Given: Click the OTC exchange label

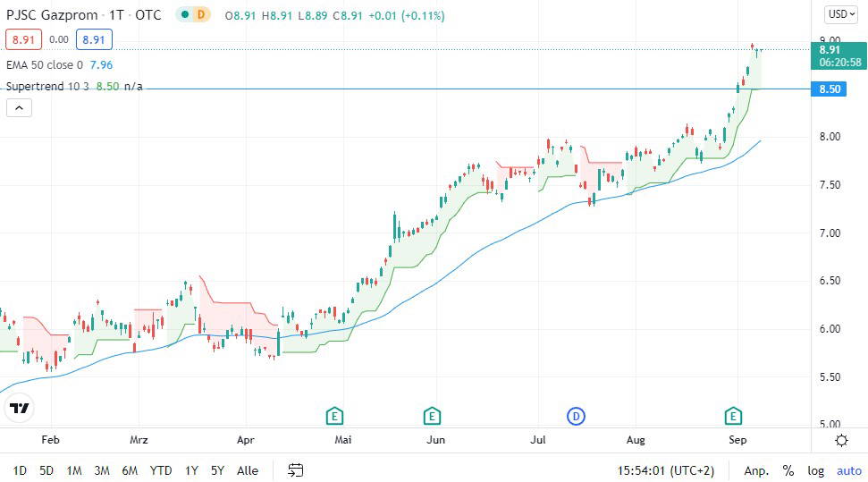Looking at the screenshot, I should [148, 15].
